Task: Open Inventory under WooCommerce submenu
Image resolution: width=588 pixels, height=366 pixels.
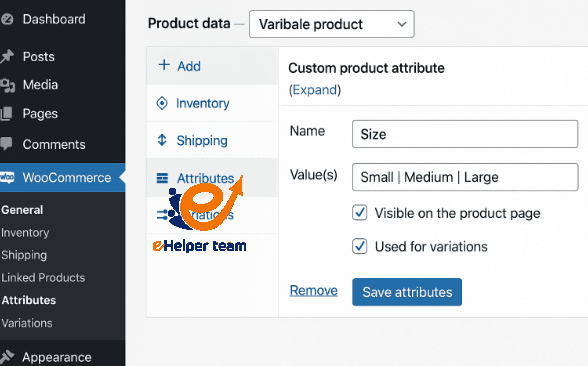Action: 25,233
